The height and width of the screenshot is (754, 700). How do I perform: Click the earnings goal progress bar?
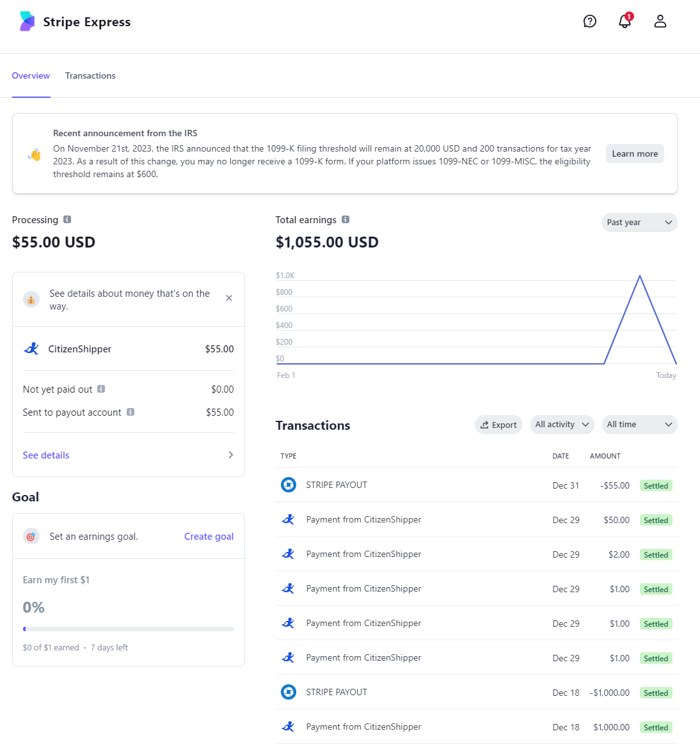pos(129,629)
